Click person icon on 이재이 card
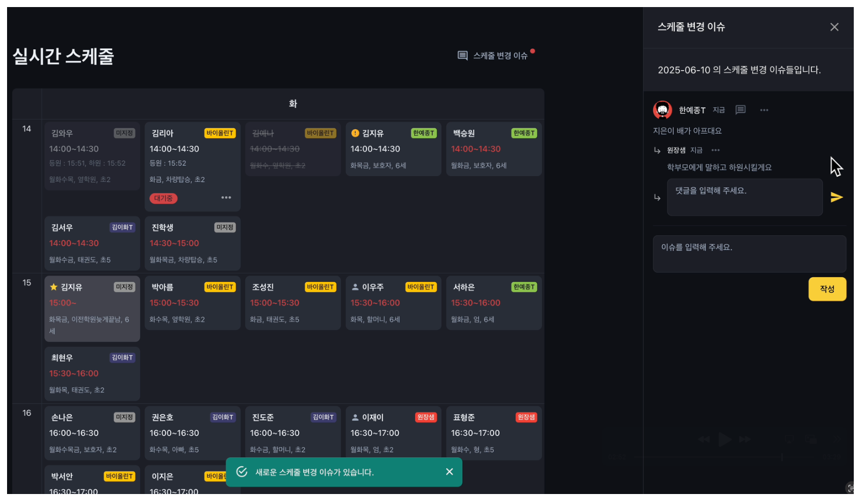 tap(355, 417)
